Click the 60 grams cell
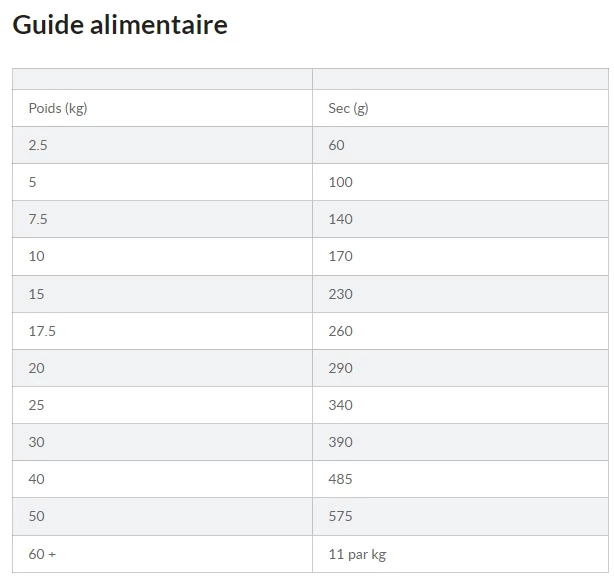The image size is (614, 579). [336, 145]
